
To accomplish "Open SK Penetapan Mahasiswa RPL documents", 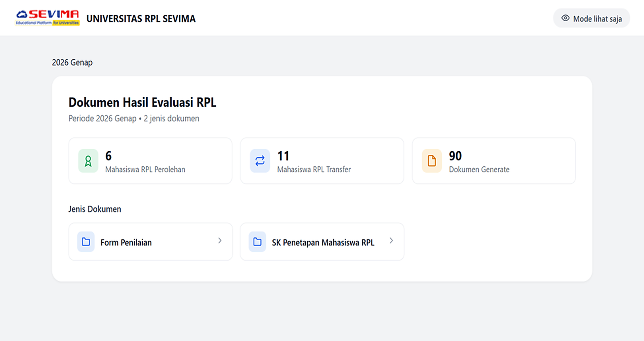I will 322,242.
